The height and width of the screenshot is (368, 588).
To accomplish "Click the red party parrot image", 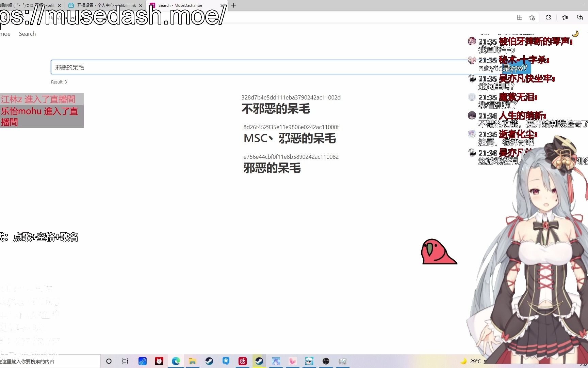I will [439, 251].
